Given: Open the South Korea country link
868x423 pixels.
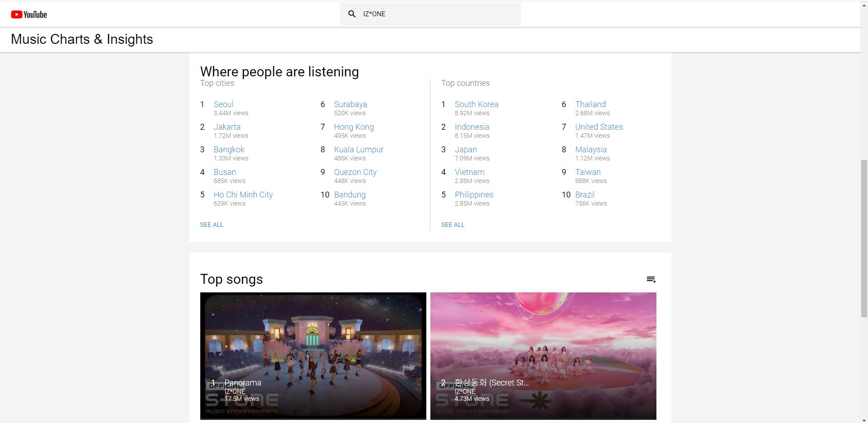Looking at the screenshot, I should [476, 104].
